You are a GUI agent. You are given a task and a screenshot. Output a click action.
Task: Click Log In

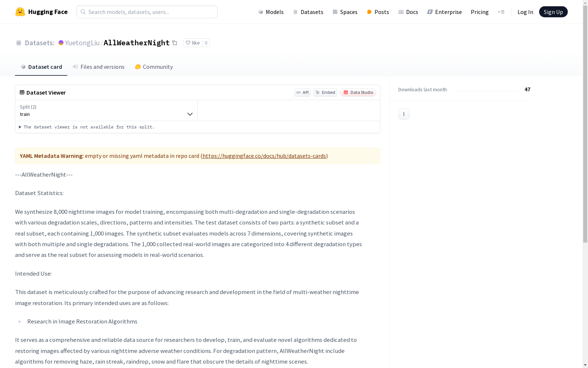click(x=525, y=12)
